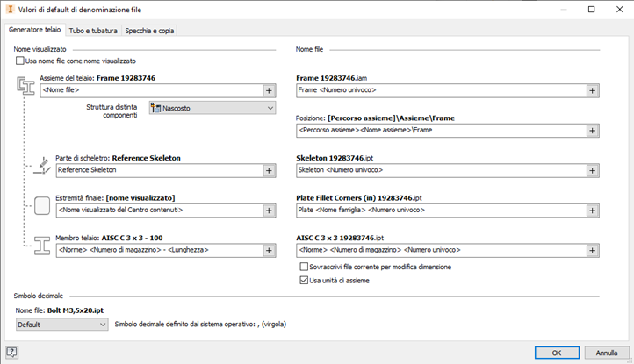634x364 pixels.
Task: Open the help icon at bottom left
Action: click(x=12, y=353)
